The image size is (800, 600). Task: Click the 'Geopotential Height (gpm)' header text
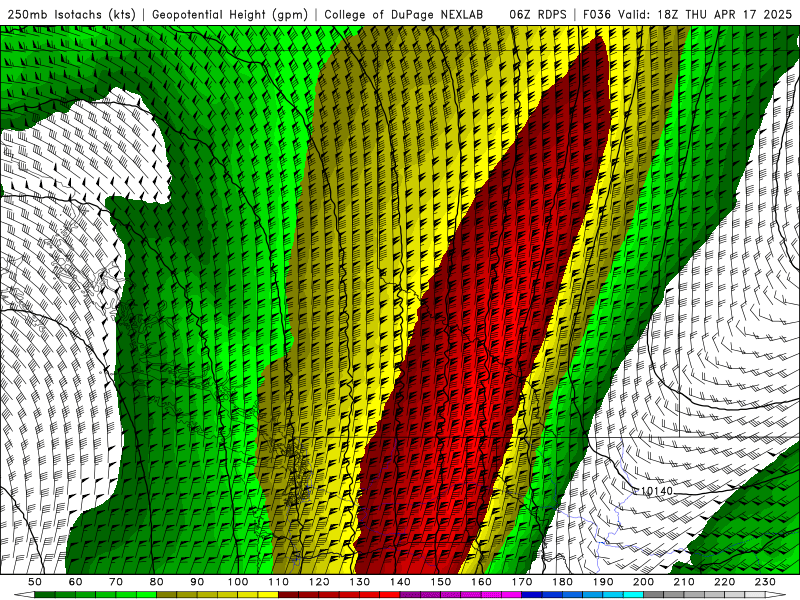point(230,14)
